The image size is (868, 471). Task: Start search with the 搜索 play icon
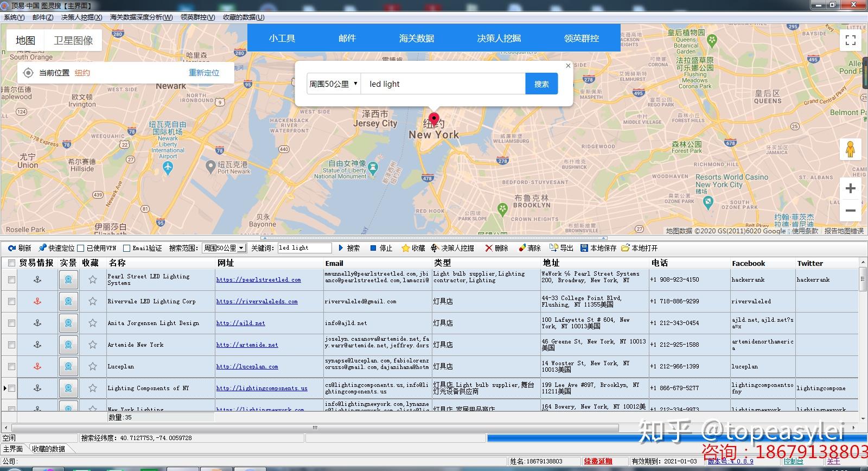pos(341,248)
